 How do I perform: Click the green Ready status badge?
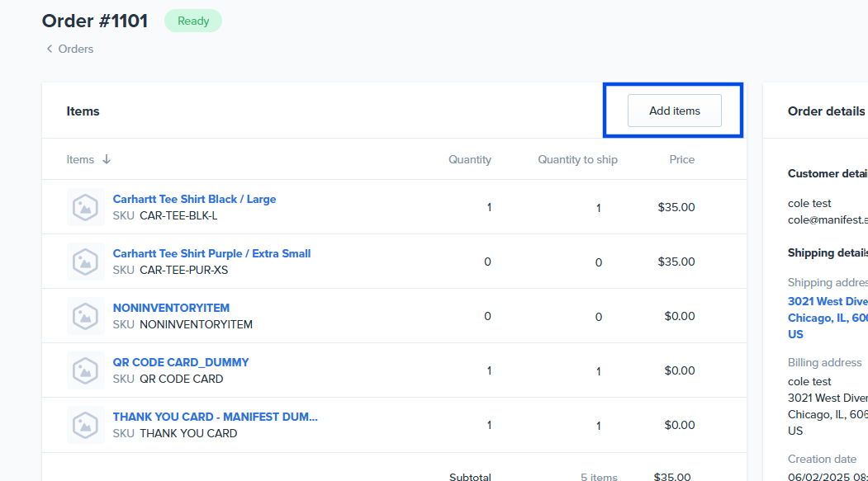[x=193, y=21]
